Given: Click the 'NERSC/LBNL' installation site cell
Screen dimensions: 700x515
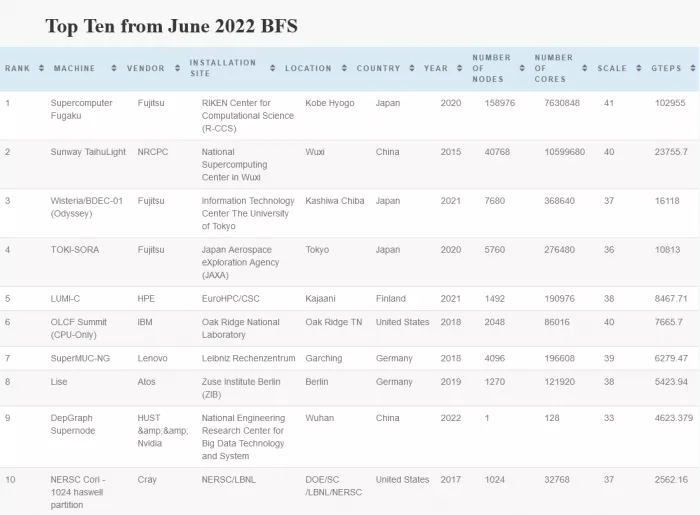Looking at the screenshot, I should point(229,480).
